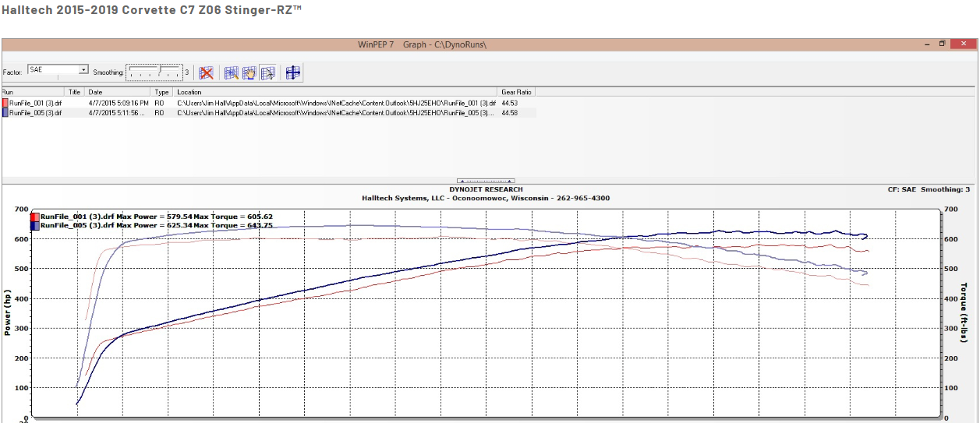Click the gear ratio value 44.53
The width and height of the screenshot is (980, 423).
[510, 103]
